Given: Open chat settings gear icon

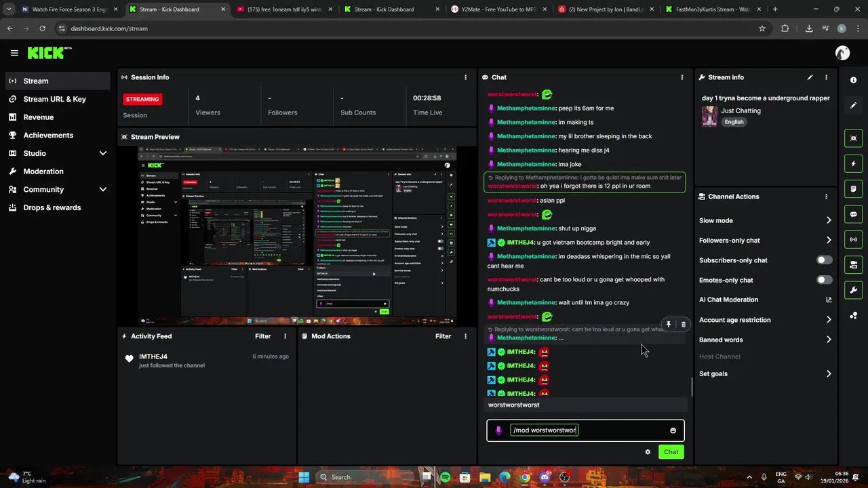Looking at the screenshot, I should (x=648, y=452).
